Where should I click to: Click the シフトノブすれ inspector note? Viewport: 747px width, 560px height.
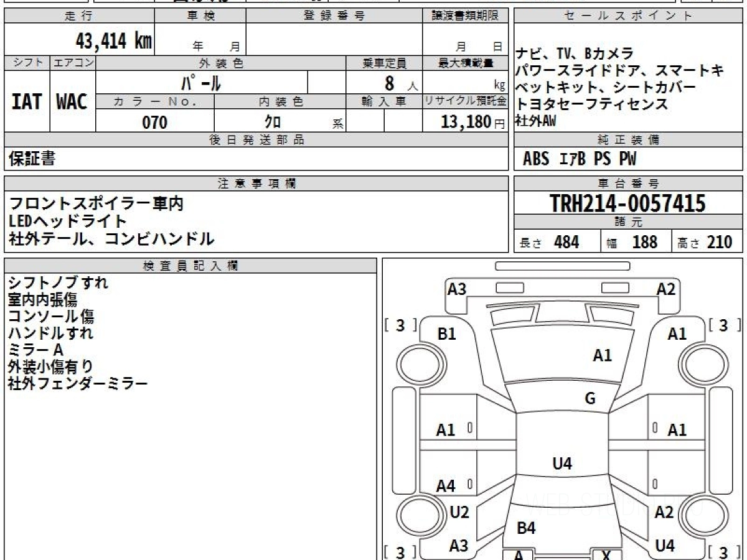pyautogui.click(x=58, y=282)
